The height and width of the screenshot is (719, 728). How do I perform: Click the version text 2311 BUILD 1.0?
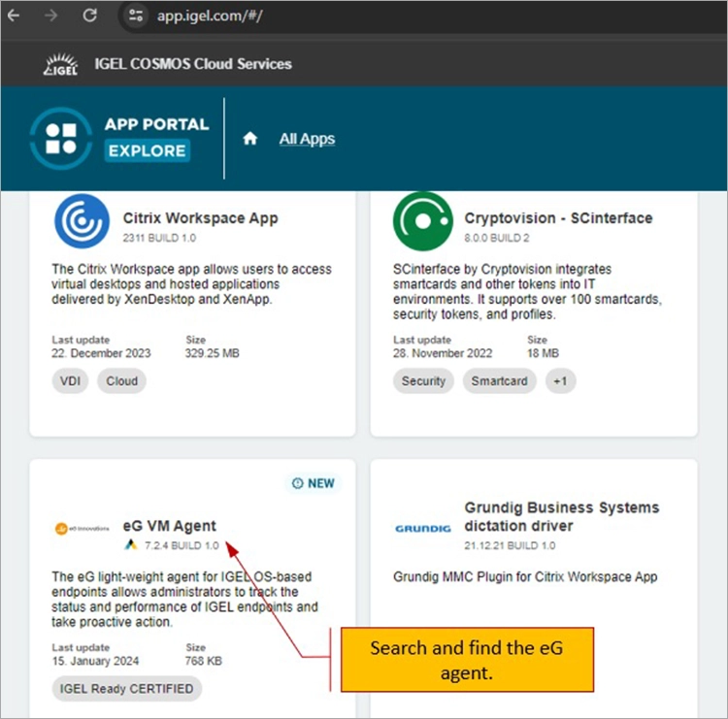pyautogui.click(x=159, y=238)
